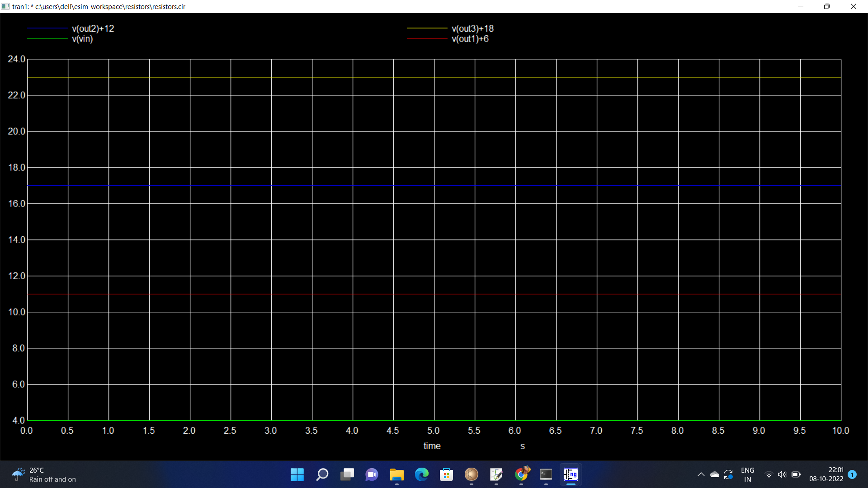Close the tran1 plot window
This screenshot has width=868, height=488.
click(854, 6)
